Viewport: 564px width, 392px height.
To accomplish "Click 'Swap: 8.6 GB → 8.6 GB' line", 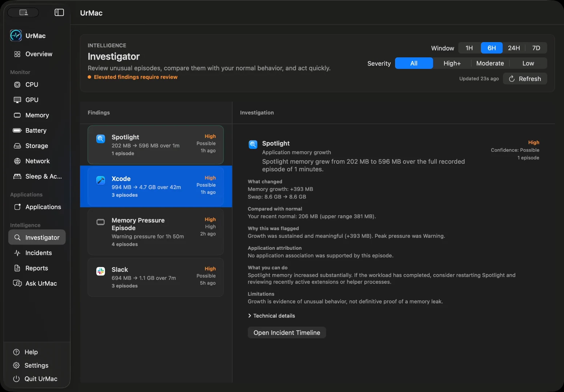I will (277, 197).
